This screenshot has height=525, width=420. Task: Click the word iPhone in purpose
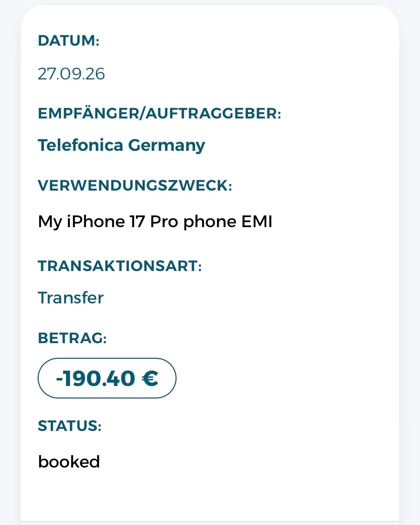pos(96,222)
